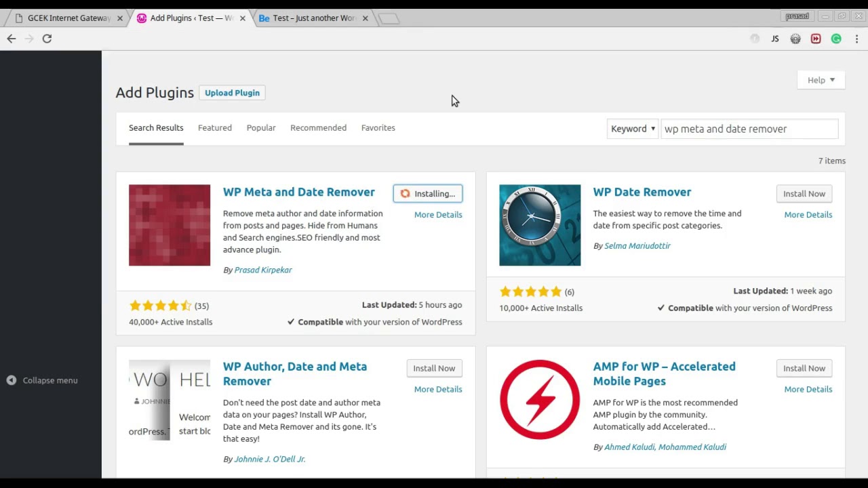Open More Details for AMP for WP
This screenshot has height=488, width=868.
tap(808, 389)
